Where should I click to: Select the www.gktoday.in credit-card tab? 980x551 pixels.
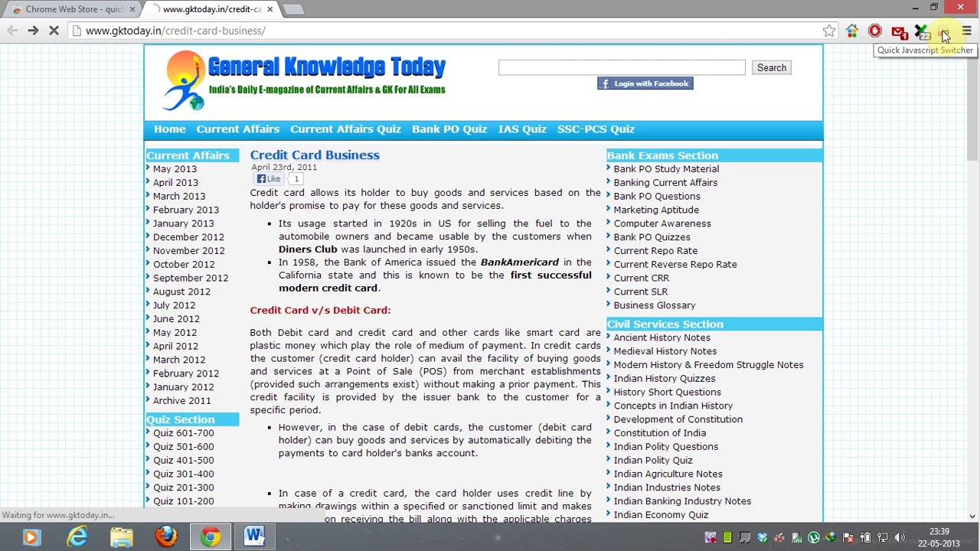[x=211, y=9]
